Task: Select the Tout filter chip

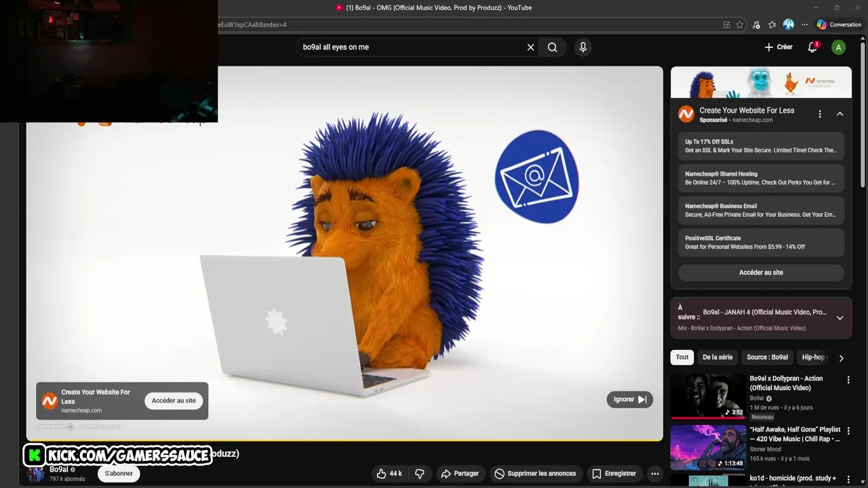Action: pos(682,357)
